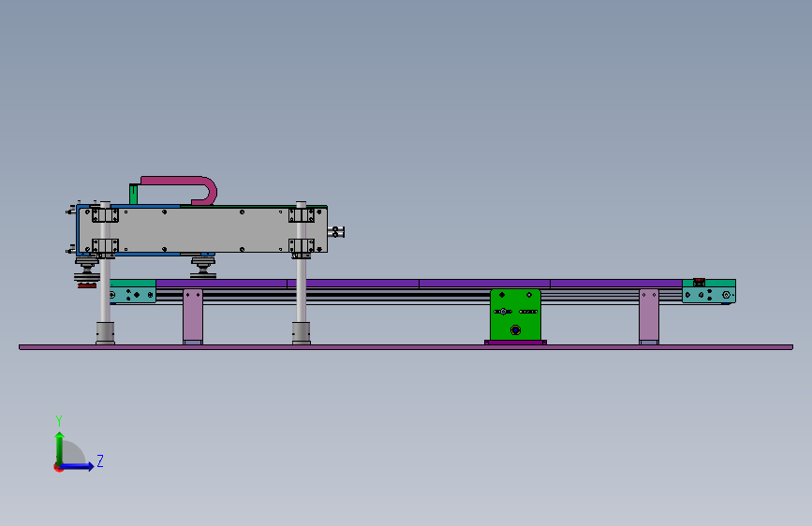Select the mauve support leg near right end
812x526 pixels.
(x=649, y=315)
